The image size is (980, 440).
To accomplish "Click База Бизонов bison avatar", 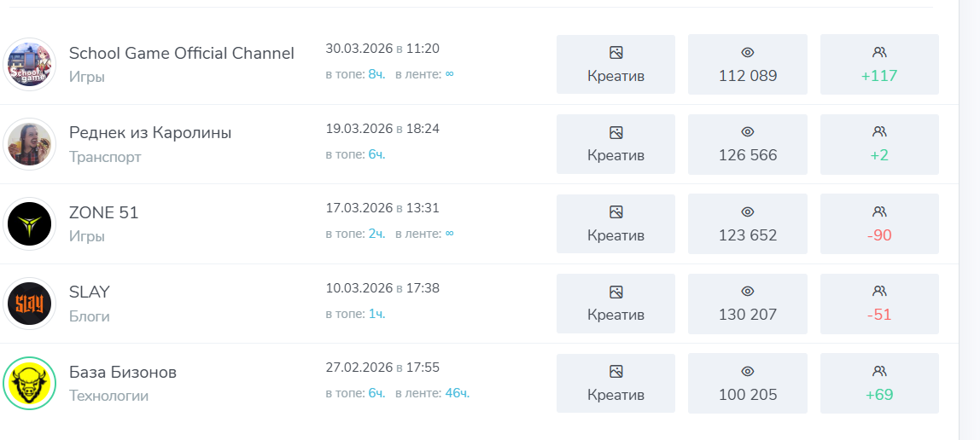I will [29, 383].
